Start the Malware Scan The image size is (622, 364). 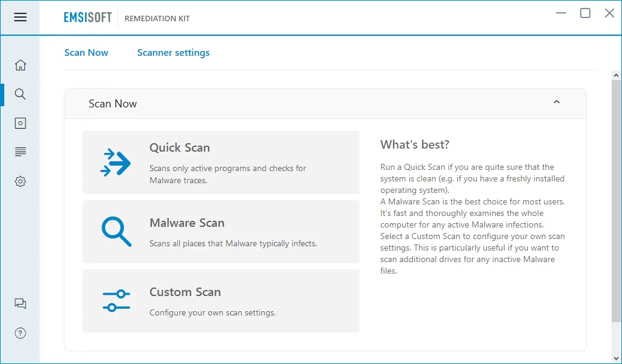[x=187, y=223]
